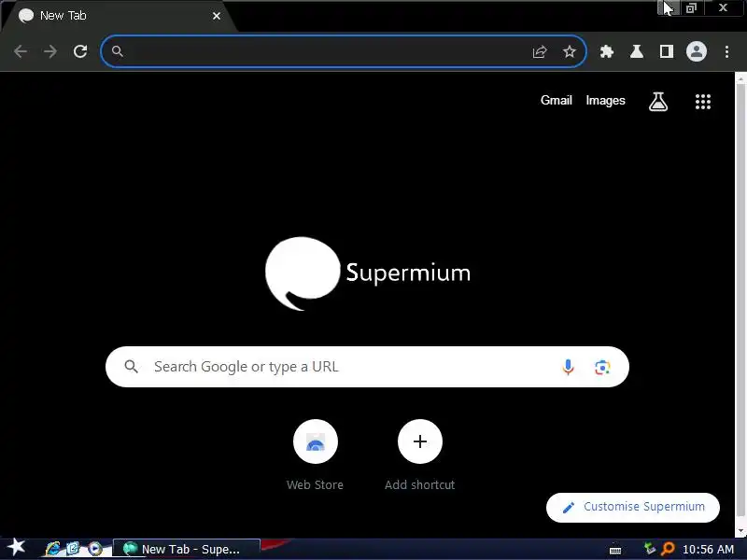This screenshot has height=560, width=747.
Task: Click the share page icon in the address bar
Action: (x=540, y=51)
